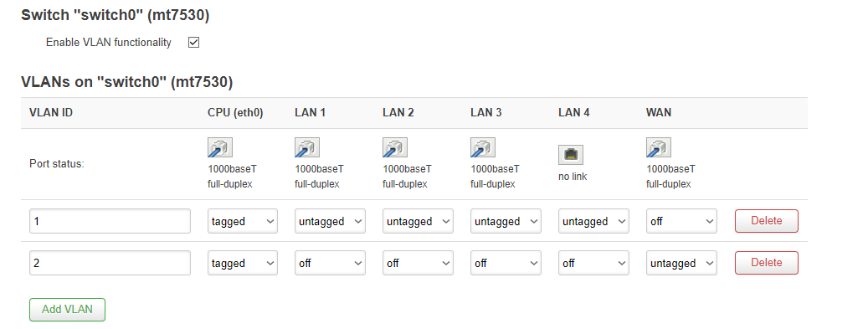The width and height of the screenshot is (868, 329).
Task: Open the VLAN 1 LAN 1 untagged dropdown
Action: [330, 221]
